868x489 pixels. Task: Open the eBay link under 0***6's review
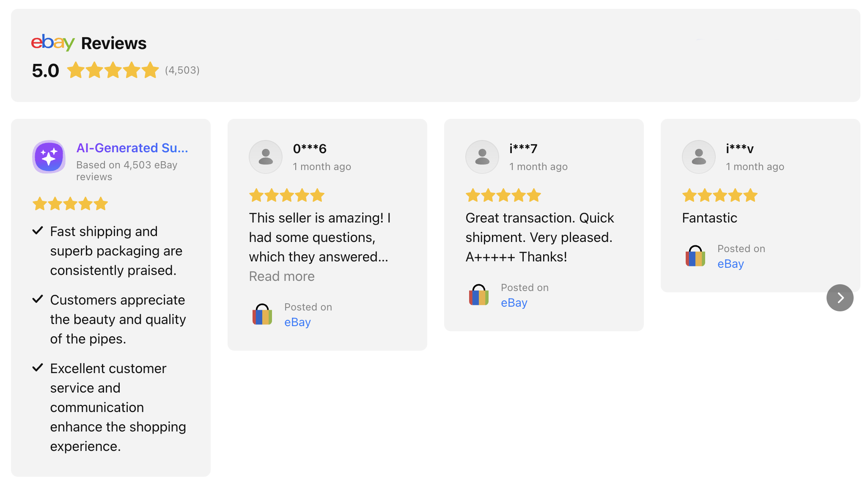(x=297, y=322)
